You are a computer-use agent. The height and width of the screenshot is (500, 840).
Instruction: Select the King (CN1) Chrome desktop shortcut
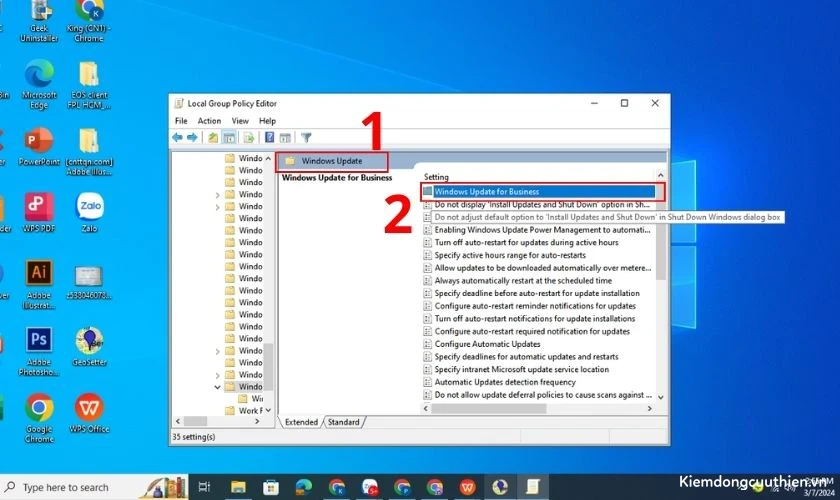[89, 21]
